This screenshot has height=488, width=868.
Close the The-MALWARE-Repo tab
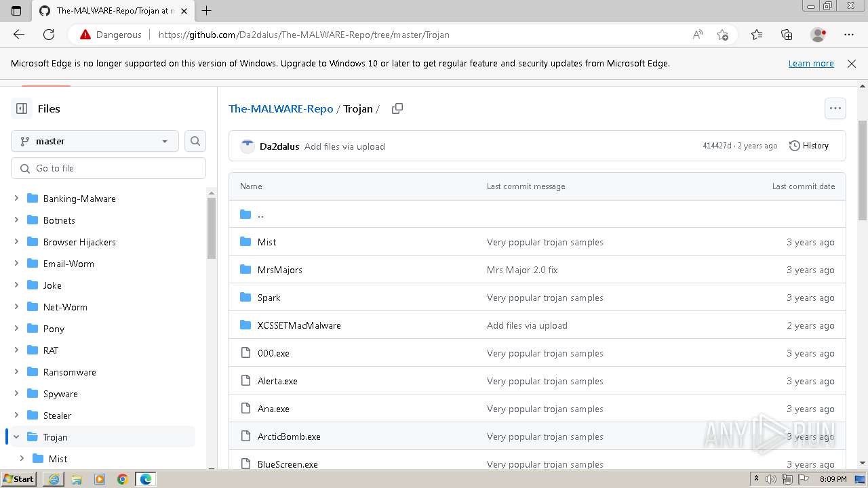click(183, 10)
